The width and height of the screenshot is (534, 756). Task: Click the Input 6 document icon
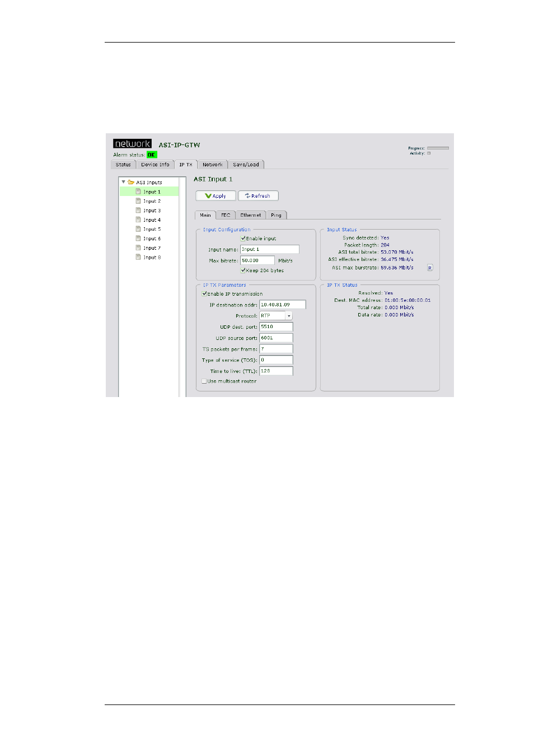click(x=138, y=239)
